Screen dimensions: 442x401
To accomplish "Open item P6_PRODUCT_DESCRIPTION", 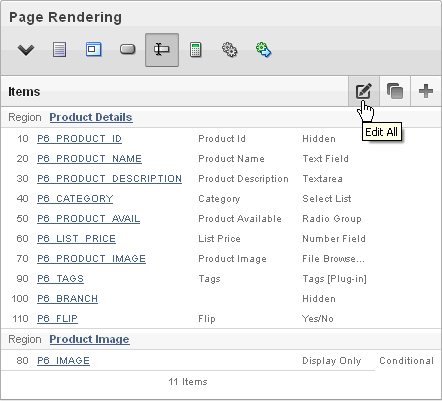I will point(109,179).
